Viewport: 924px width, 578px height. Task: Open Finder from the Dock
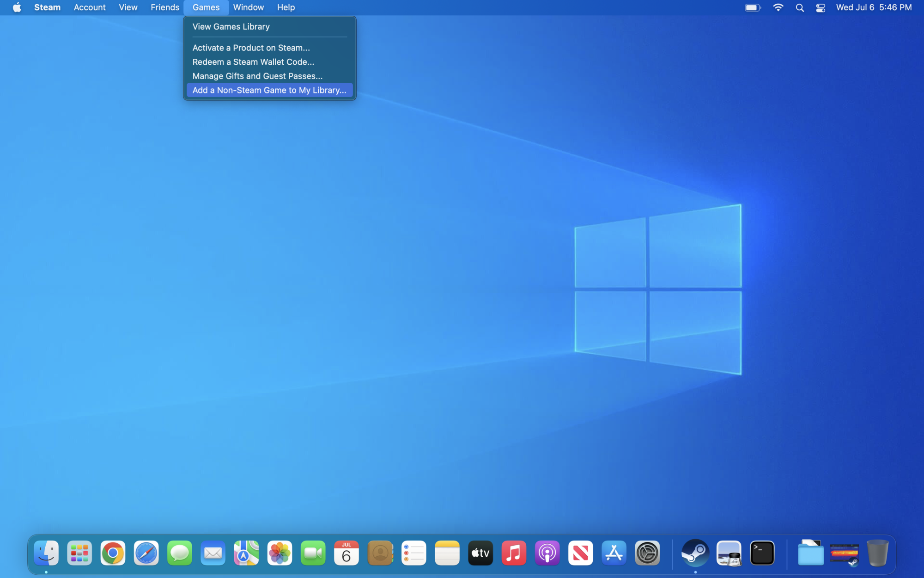pyautogui.click(x=46, y=553)
